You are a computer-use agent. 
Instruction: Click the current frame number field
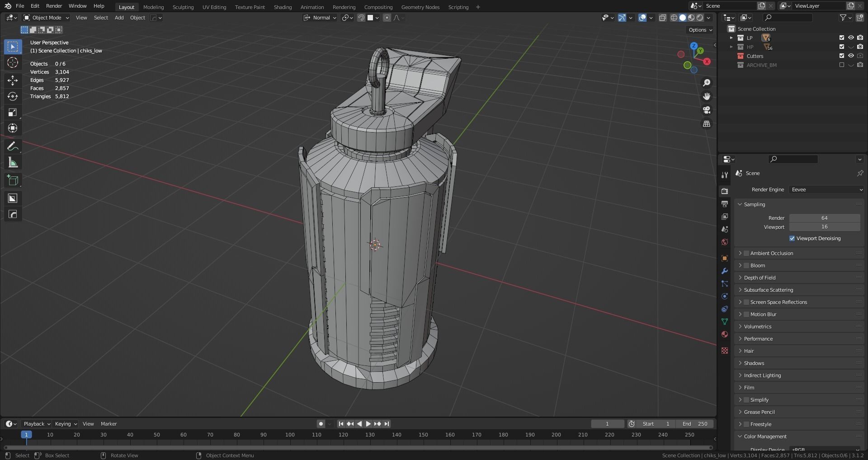608,424
